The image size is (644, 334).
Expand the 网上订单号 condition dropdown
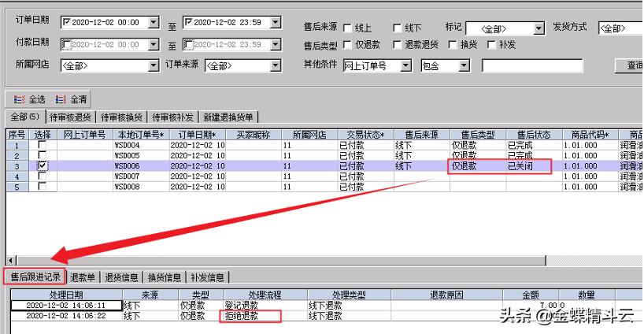[405, 65]
